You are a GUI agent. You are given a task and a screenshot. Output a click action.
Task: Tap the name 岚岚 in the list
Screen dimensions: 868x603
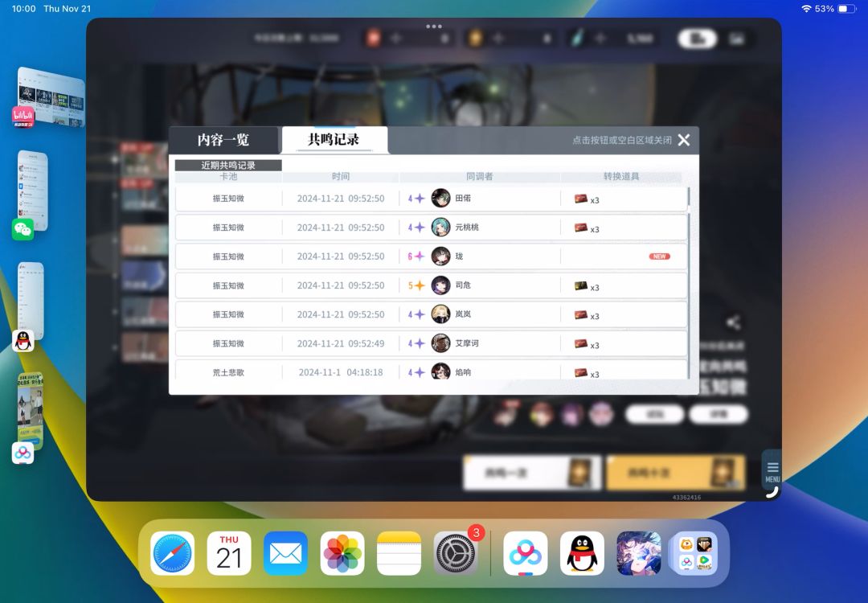pyautogui.click(x=463, y=314)
